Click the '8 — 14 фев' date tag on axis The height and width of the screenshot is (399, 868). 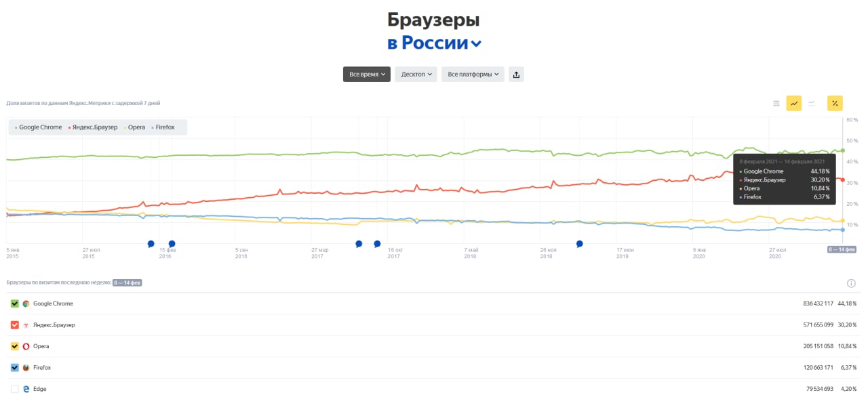click(x=842, y=249)
